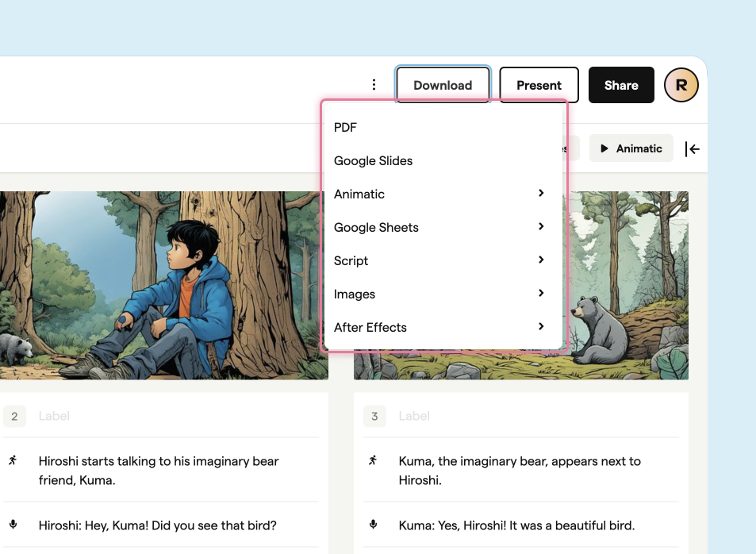Click the R user avatar
756x554 pixels.
pos(681,85)
